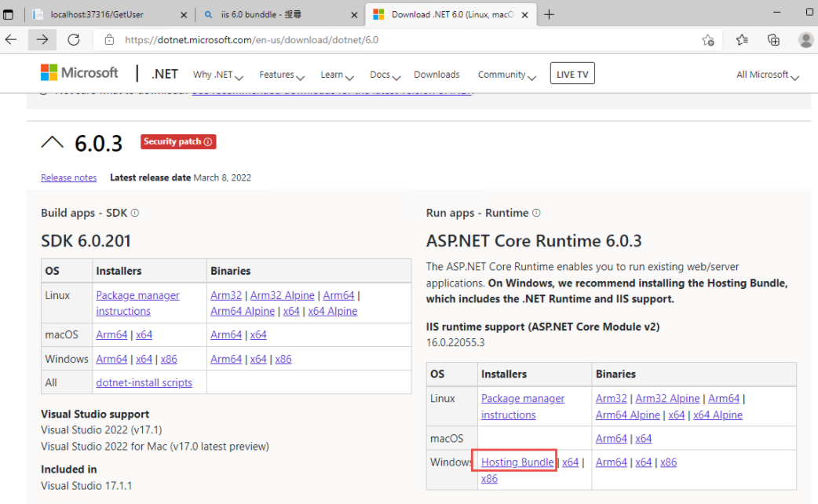818x504 pixels.
Task: Click the Hosting Bundle installer link
Action: [x=517, y=462]
